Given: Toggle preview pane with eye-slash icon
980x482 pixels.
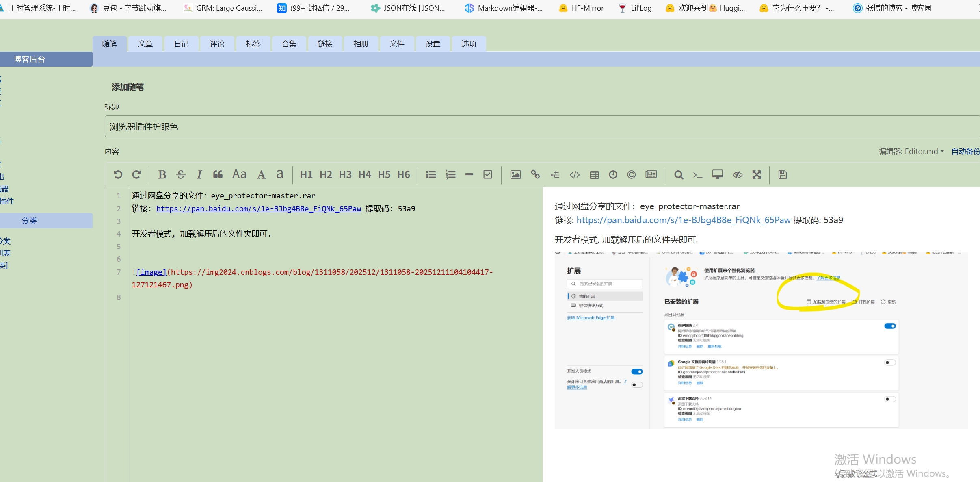Looking at the screenshot, I should click(737, 175).
